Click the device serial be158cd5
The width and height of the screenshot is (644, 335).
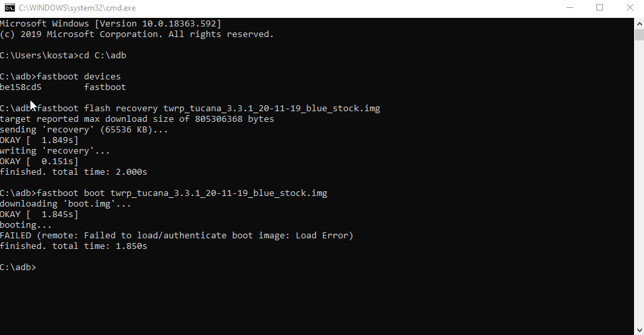(x=20, y=87)
